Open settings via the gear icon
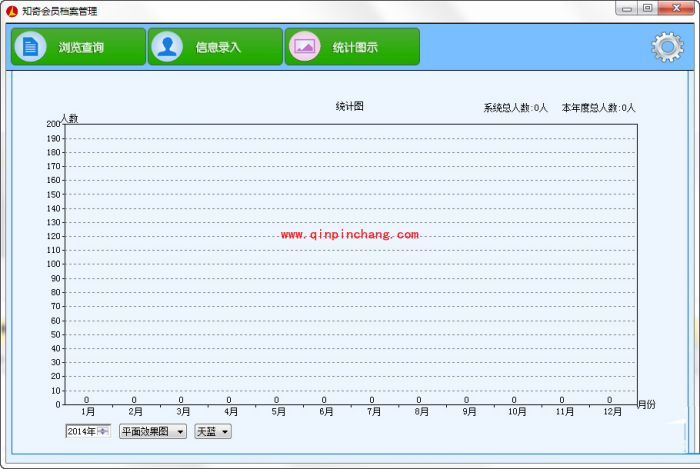 [x=667, y=47]
